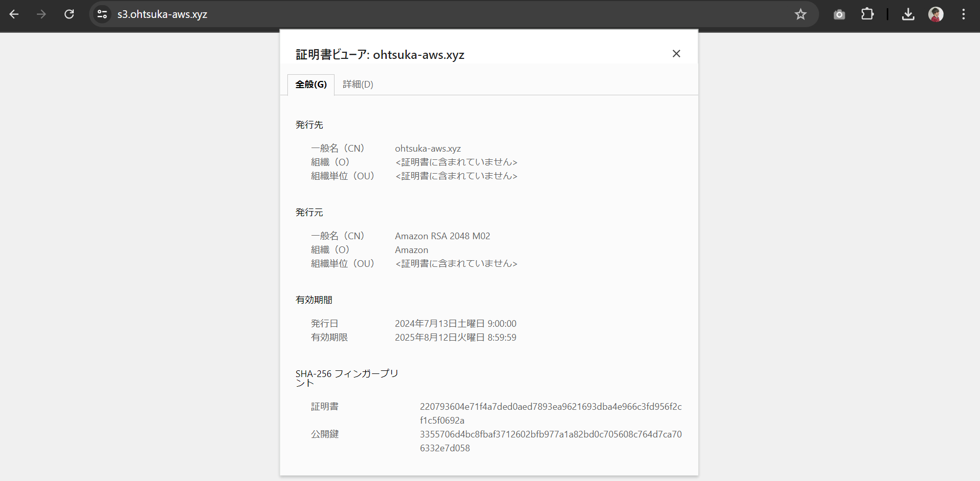
Task: Click the 有効期間 section heading
Action: pyautogui.click(x=314, y=300)
